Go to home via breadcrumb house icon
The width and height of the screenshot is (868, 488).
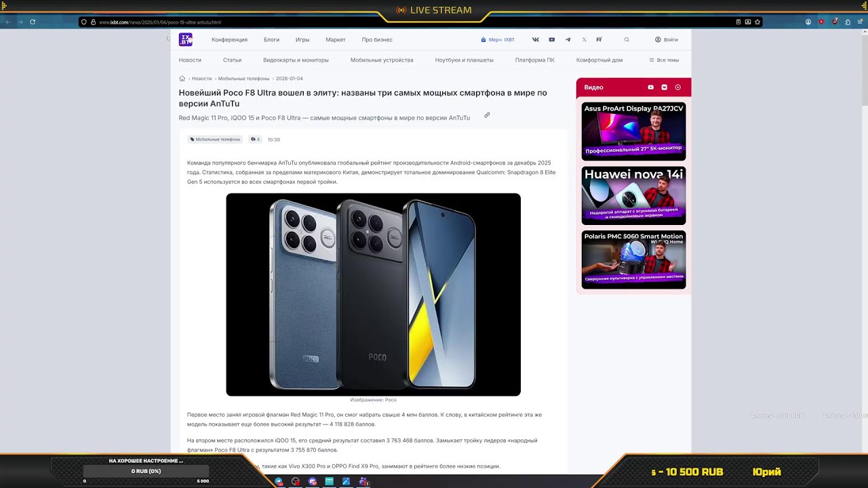tap(182, 79)
